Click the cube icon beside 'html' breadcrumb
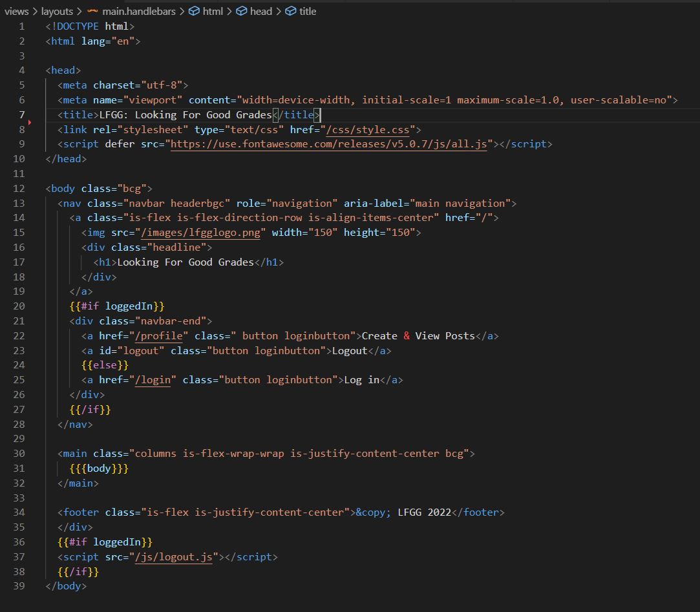Image resolution: width=700 pixels, height=612 pixels. (194, 11)
